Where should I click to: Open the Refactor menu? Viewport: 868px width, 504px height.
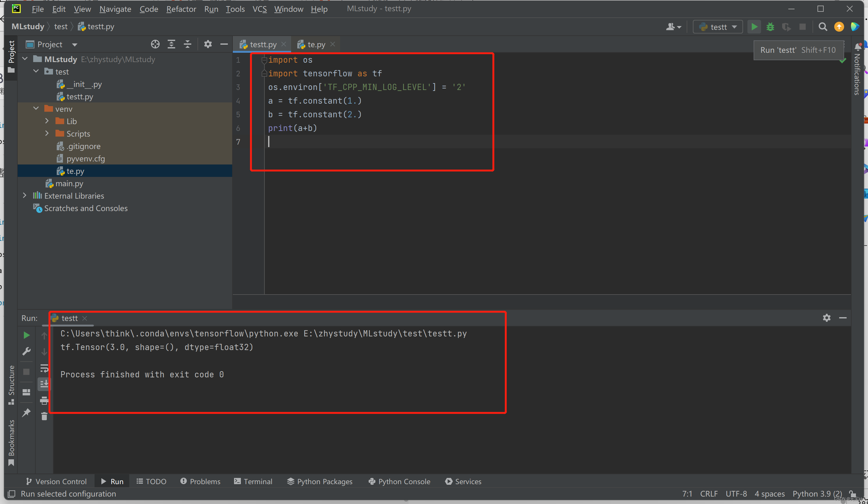[x=181, y=9]
